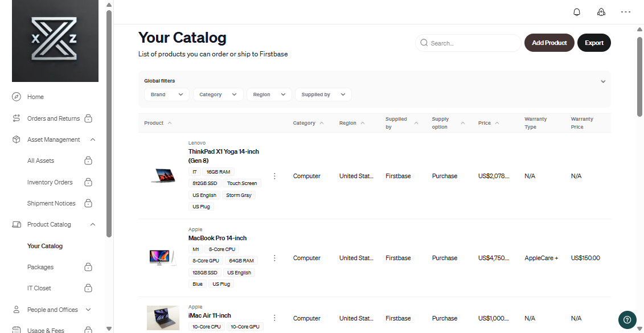Click the Touch Screen spec tag
Image resolution: width=644 pixels, height=333 pixels.
click(242, 183)
